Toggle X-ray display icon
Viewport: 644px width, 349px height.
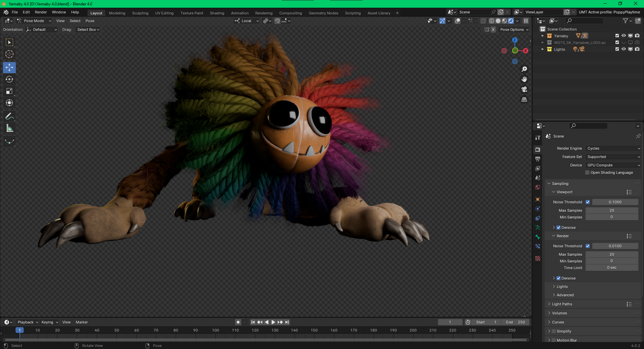point(483,21)
